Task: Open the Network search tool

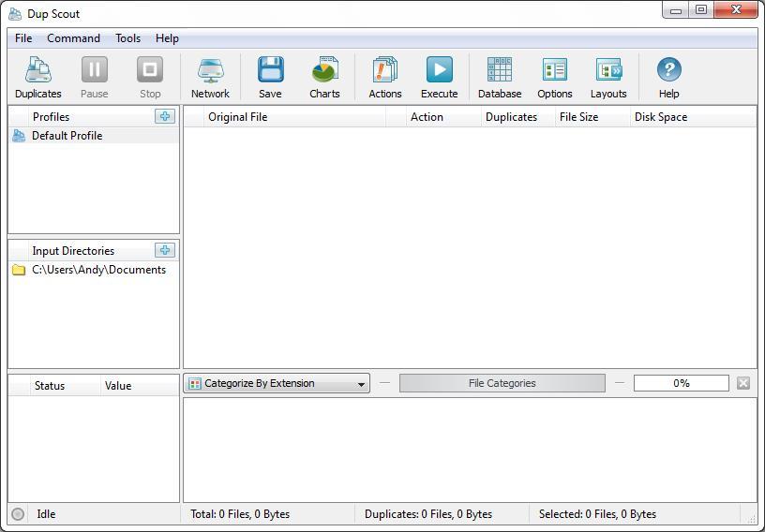Action: 210,78
